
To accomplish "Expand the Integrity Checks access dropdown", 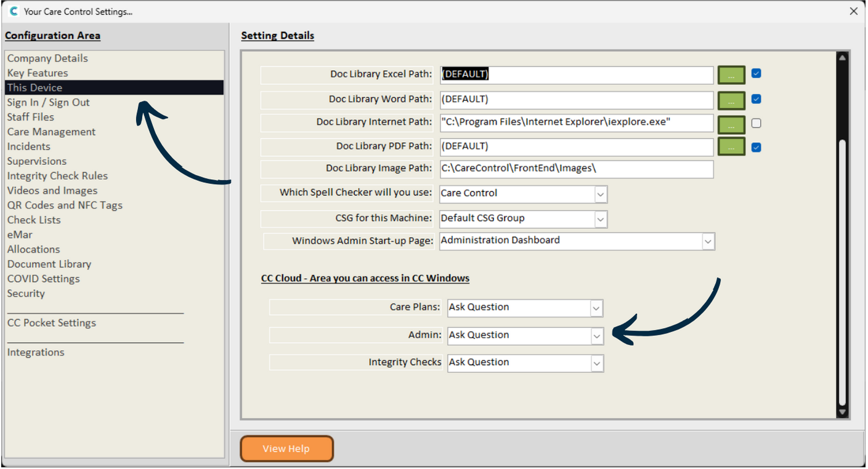I will tap(596, 363).
